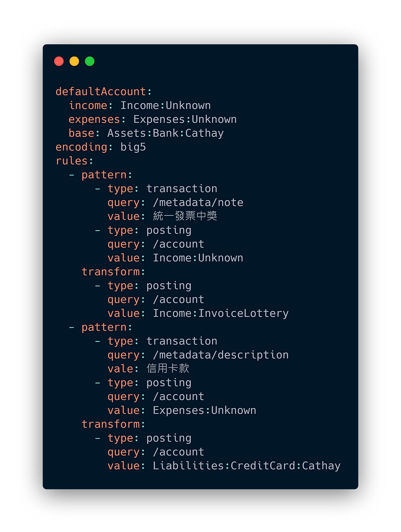Screen dimensions: 401x532
Task: Click the encoding key
Action: (81, 147)
